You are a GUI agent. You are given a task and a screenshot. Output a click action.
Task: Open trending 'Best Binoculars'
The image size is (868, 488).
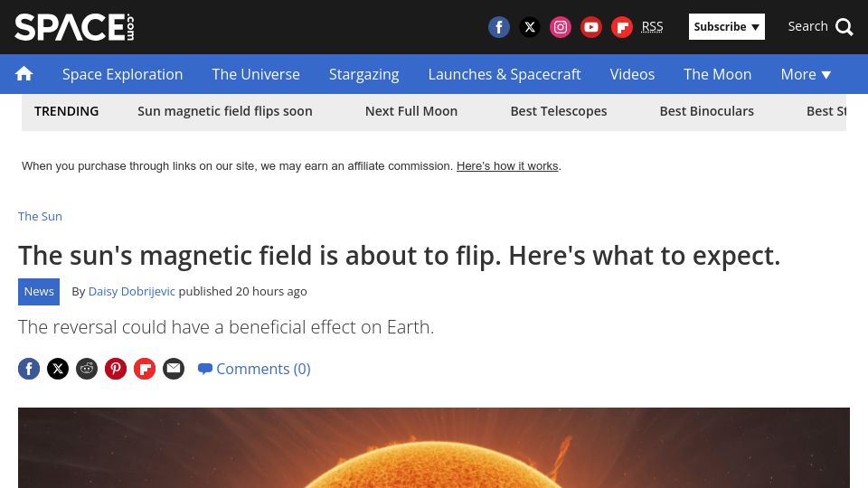tap(706, 111)
